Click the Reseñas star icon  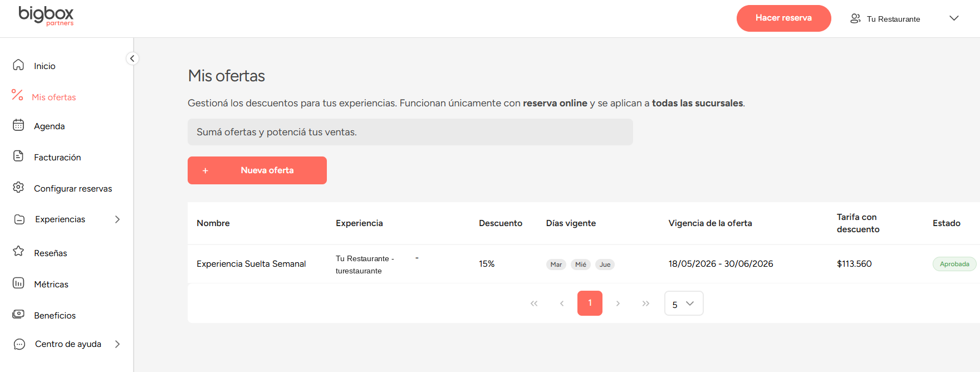point(18,252)
